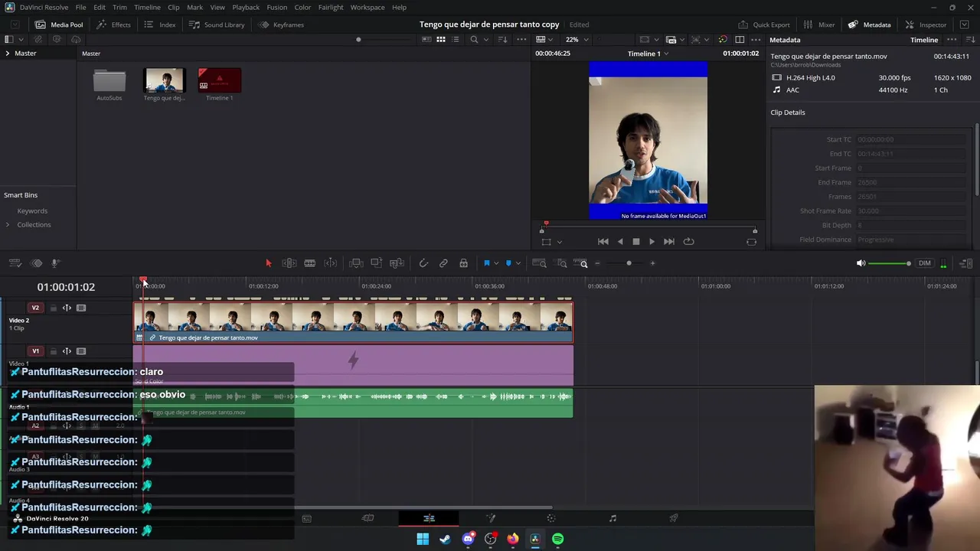Open the Sound Library panel
Image resolution: width=980 pixels, height=551 pixels.
tap(217, 24)
